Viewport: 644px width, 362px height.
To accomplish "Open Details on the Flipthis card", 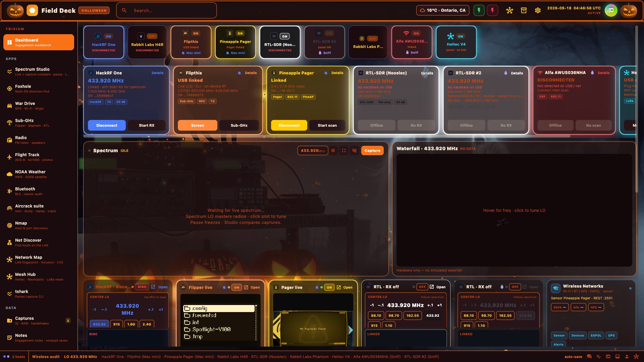I will pos(251,73).
